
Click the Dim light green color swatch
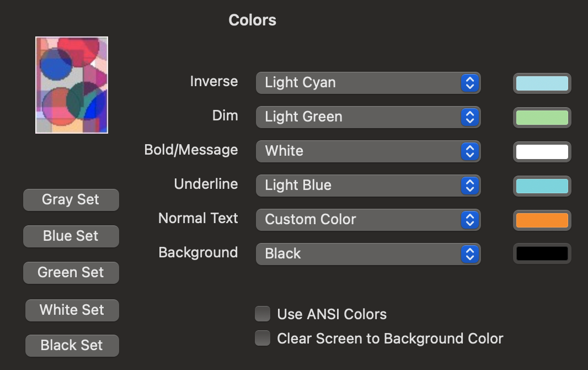coord(542,118)
